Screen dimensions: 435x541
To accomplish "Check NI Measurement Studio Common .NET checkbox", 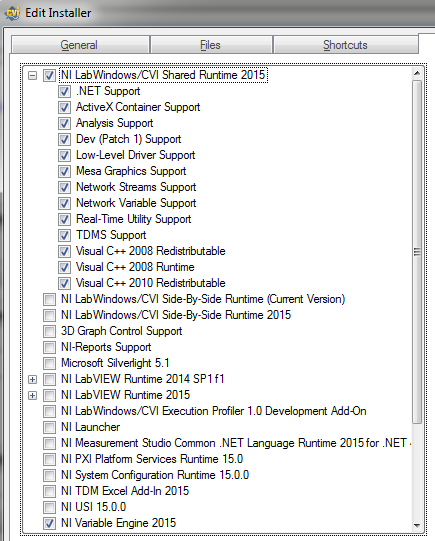I will [49, 443].
